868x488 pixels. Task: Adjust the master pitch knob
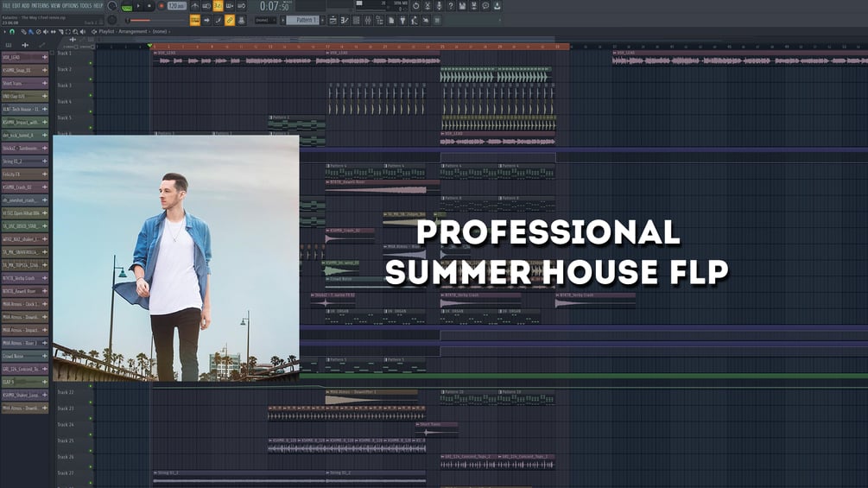[x=111, y=20]
